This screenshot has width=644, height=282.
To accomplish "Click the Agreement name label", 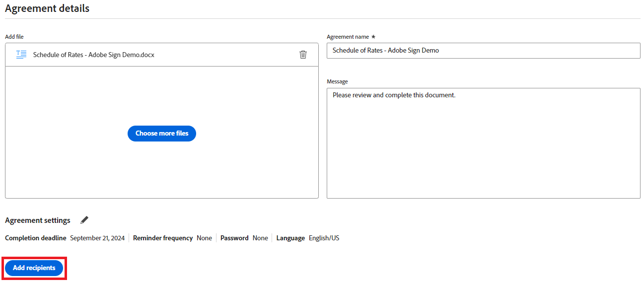I will tap(348, 37).
